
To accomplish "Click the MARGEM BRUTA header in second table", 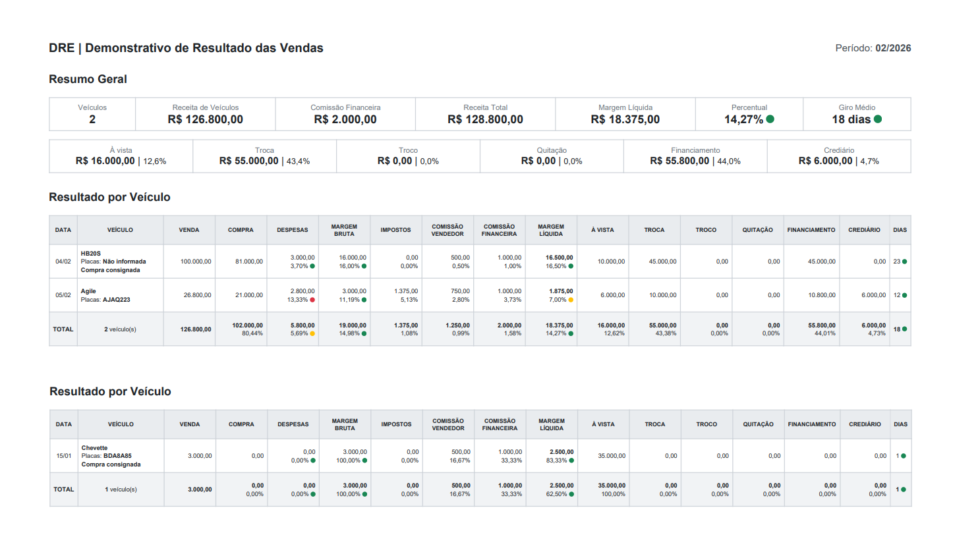I will (345, 424).
